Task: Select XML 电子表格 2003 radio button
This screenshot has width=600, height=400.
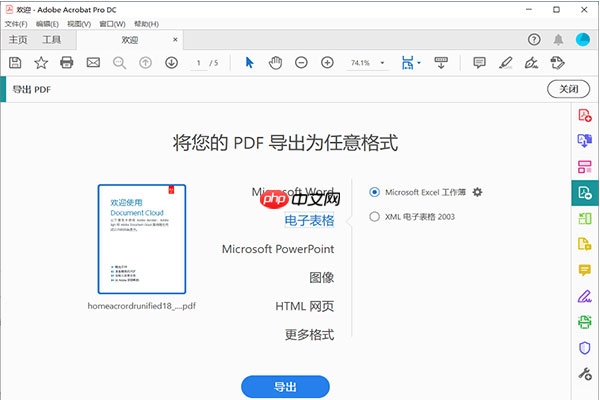Action: pos(374,217)
